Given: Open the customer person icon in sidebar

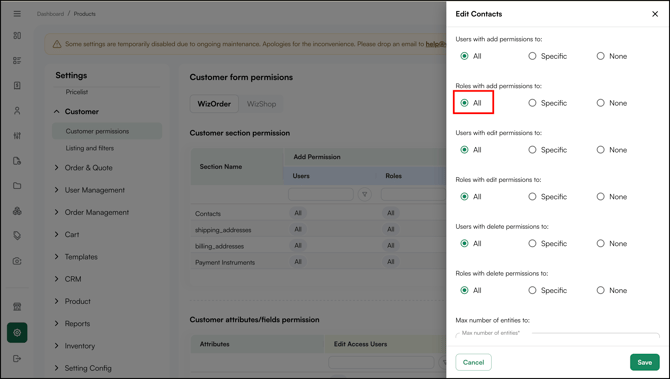Looking at the screenshot, I should [17, 111].
